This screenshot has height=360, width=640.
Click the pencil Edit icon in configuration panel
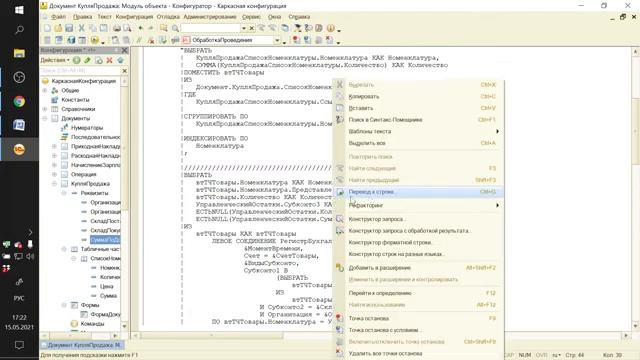(87, 60)
